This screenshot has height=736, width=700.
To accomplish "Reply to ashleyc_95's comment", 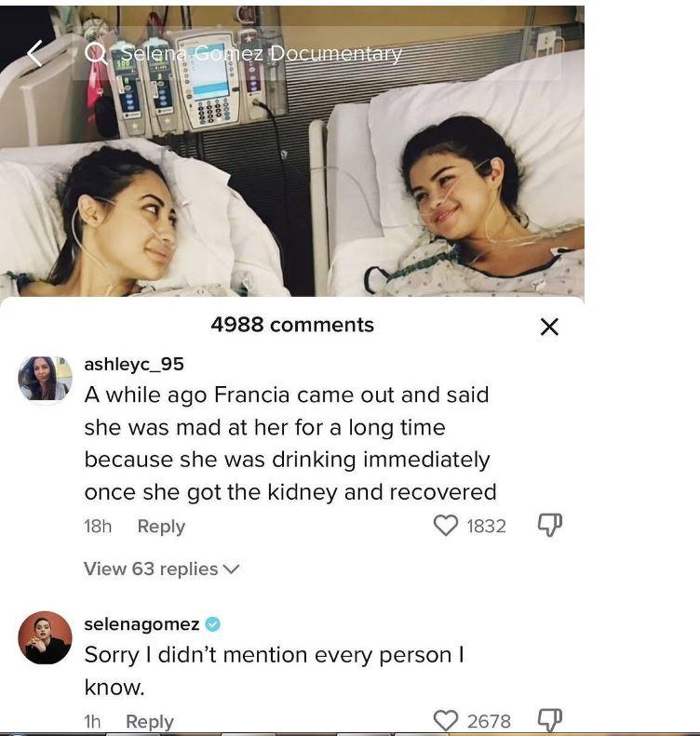I will coord(161,526).
